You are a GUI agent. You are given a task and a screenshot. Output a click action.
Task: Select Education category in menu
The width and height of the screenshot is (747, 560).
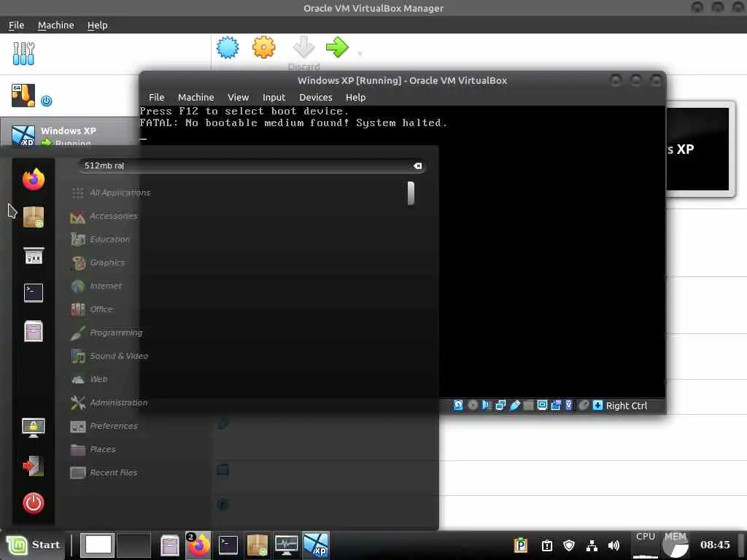coord(100,239)
